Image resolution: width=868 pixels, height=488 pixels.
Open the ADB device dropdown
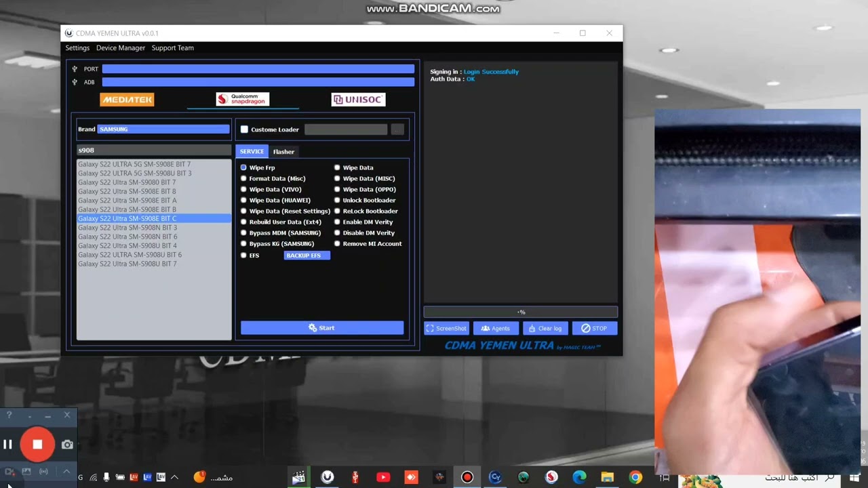(x=258, y=82)
